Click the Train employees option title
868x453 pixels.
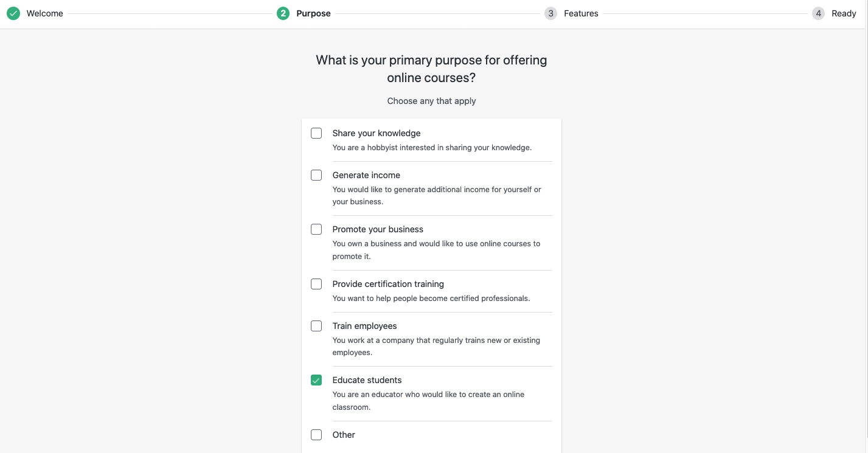(x=364, y=326)
